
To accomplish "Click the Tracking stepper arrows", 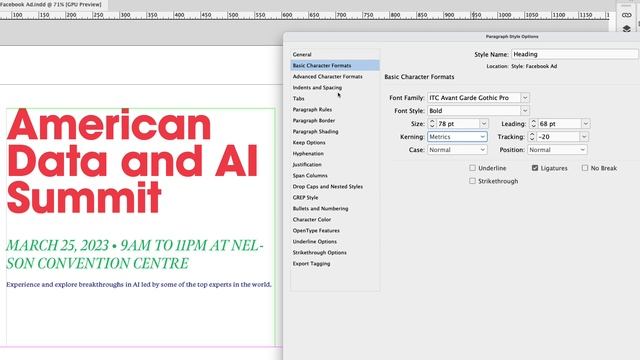I will (531, 137).
